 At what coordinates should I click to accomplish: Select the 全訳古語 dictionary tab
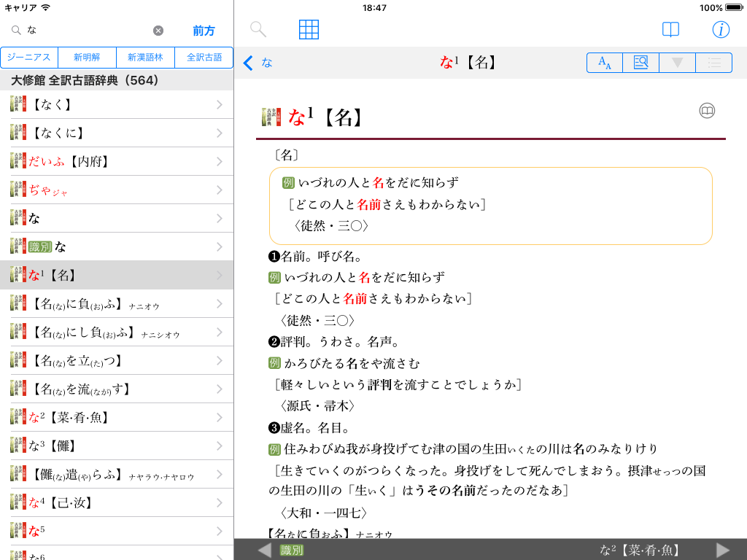pyautogui.click(x=204, y=58)
